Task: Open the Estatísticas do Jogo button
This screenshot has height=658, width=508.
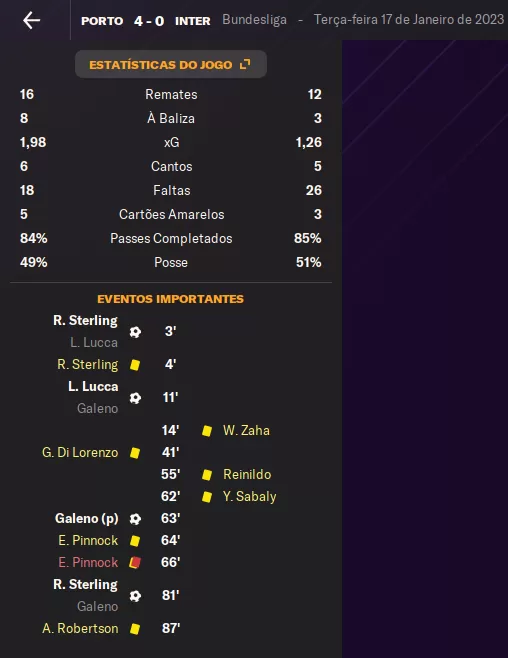Action: (171, 64)
